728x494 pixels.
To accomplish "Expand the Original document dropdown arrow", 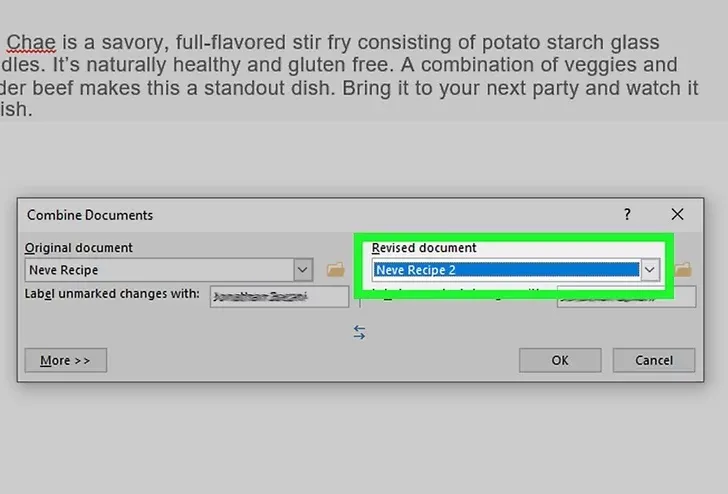I will click(303, 270).
